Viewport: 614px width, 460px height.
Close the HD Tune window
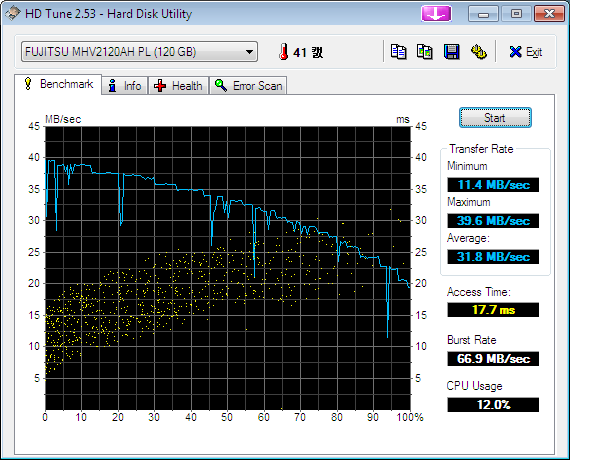[549, 14]
